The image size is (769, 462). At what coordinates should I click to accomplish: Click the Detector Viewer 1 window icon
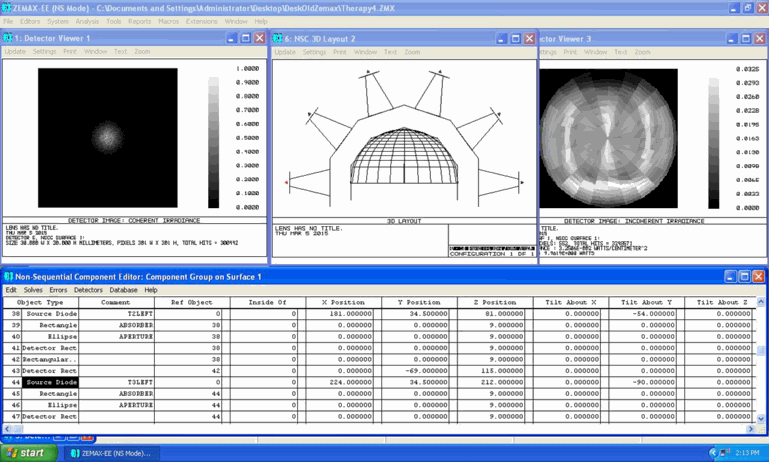tap(8, 38)
